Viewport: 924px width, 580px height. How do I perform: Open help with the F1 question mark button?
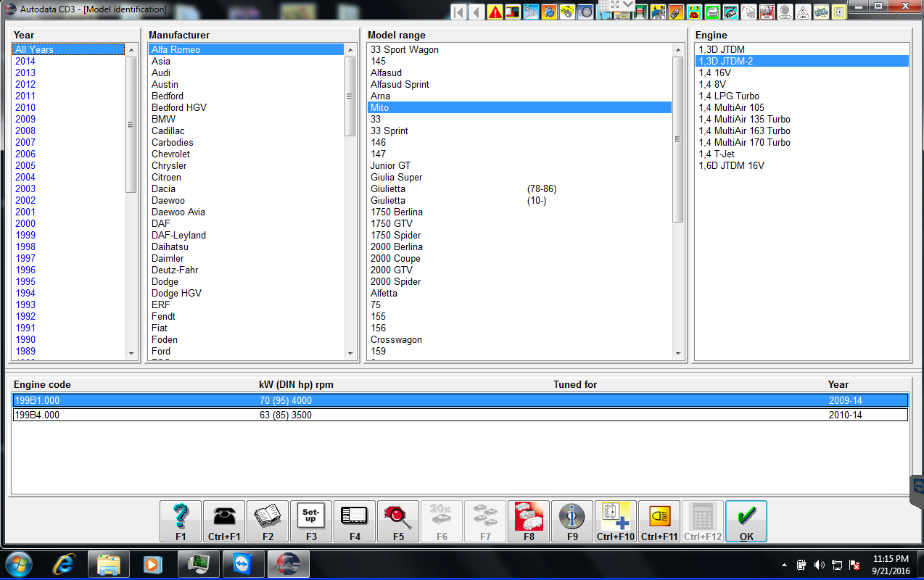[181, 521]
